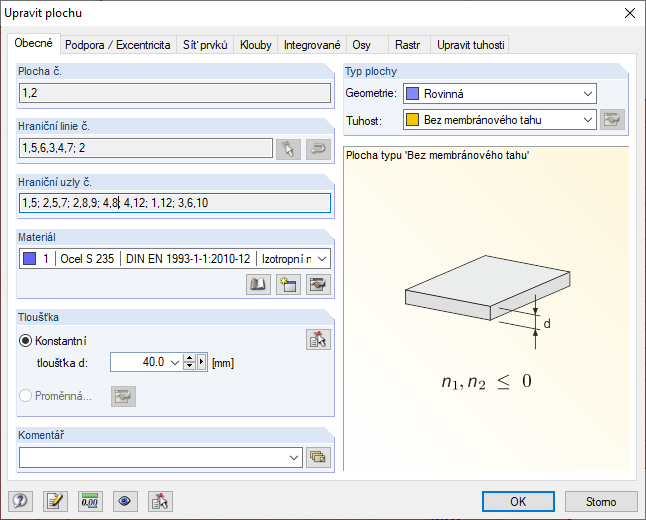
Task: Click the bottom pick surface icon
Action: (160, 501)
